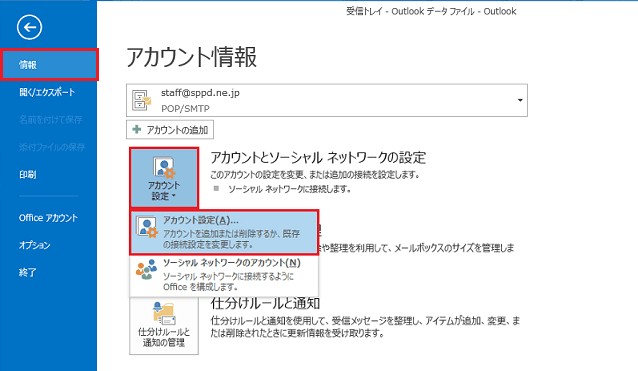Click the POP/SMTP account type text
This screenshot has width=638, height=371.
[186, 109]
